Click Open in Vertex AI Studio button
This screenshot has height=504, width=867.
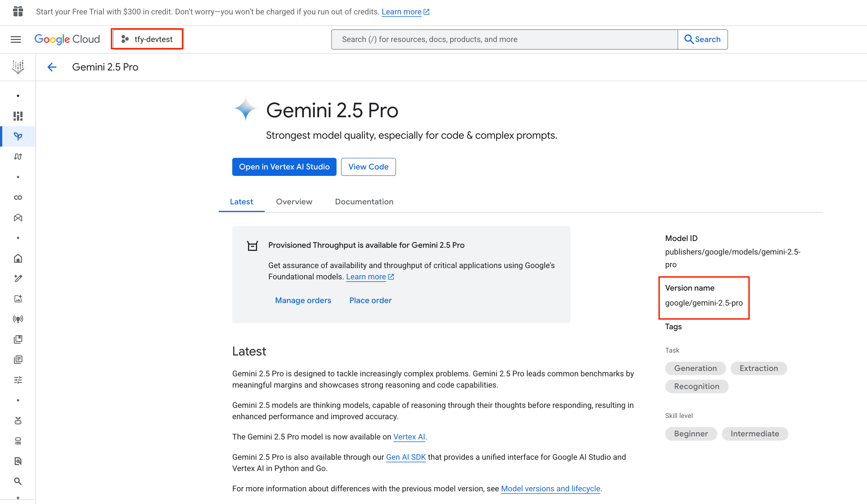pos(284,167)
